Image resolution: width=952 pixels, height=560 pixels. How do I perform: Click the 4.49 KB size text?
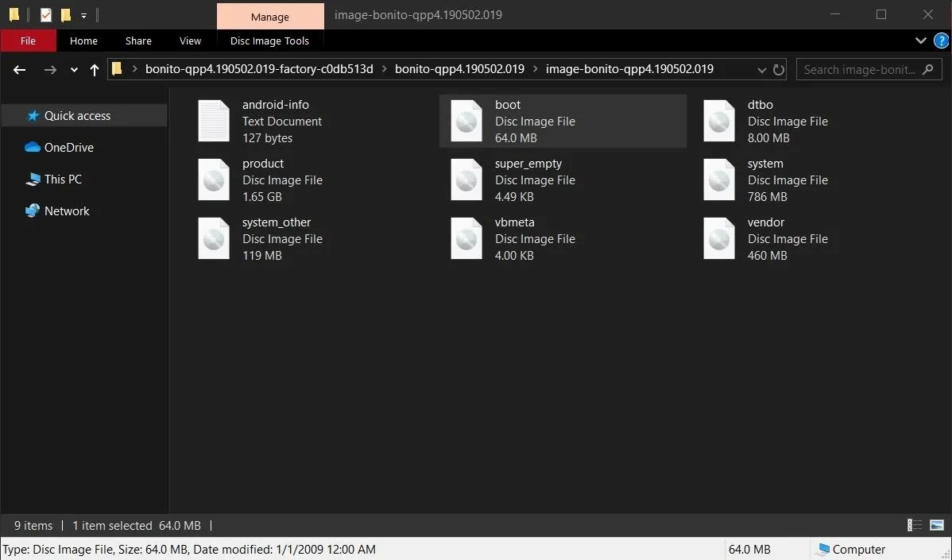pyautogui.click(x=514, y=196)
